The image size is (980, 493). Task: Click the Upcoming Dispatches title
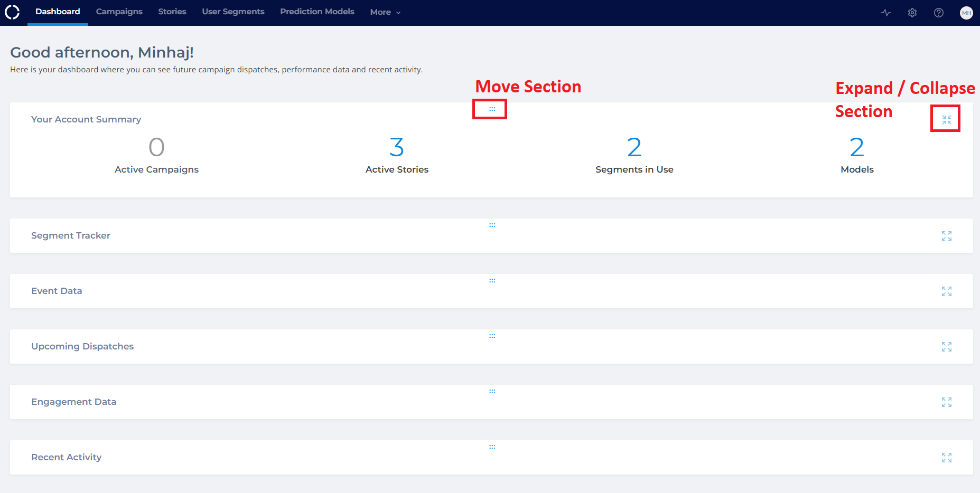click(82, 346)
